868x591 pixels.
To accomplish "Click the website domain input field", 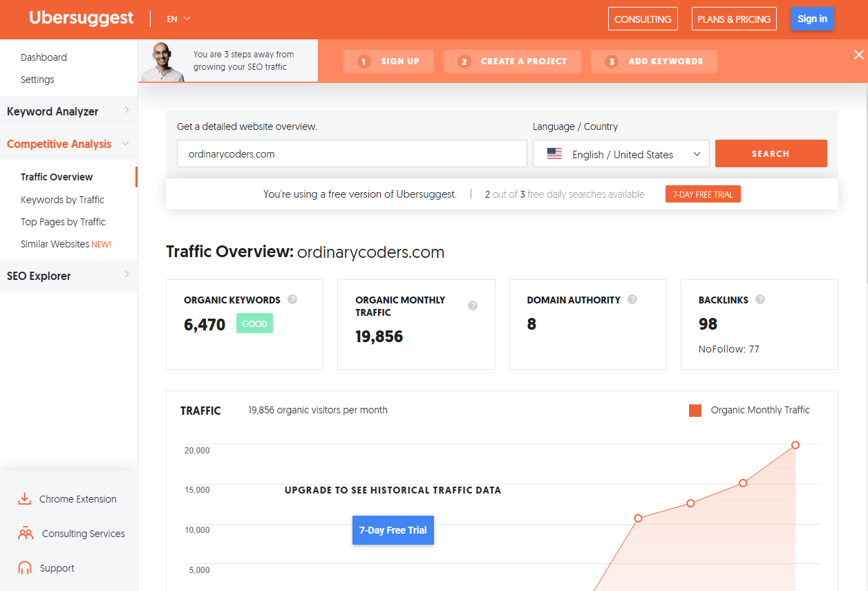I will click(x=352, y=153).
